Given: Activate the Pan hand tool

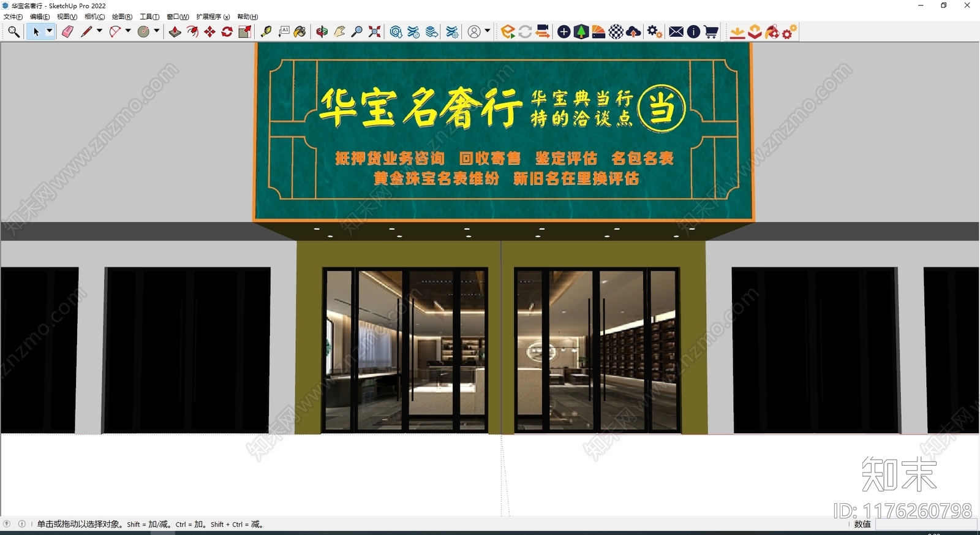Looking at the screenshot, I should point(339,32).
